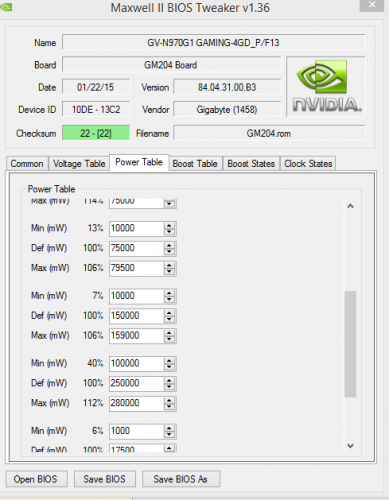Click the Filename field GM204.rom
The width and height of the screenshot is (389, 500).
[x=269, y=133]
